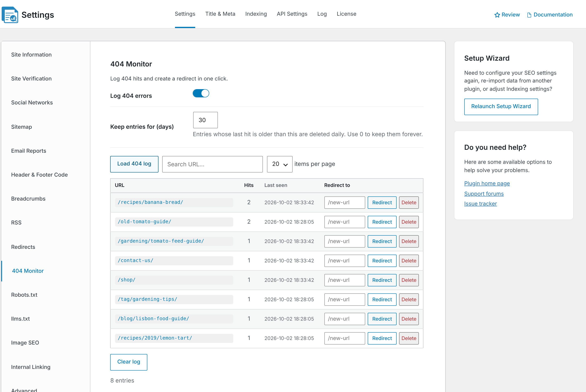The width and height of the screenshot is (586, 392).
Task: Open the Support forums link
Action: pyautogui.click(x=484, y=194)
